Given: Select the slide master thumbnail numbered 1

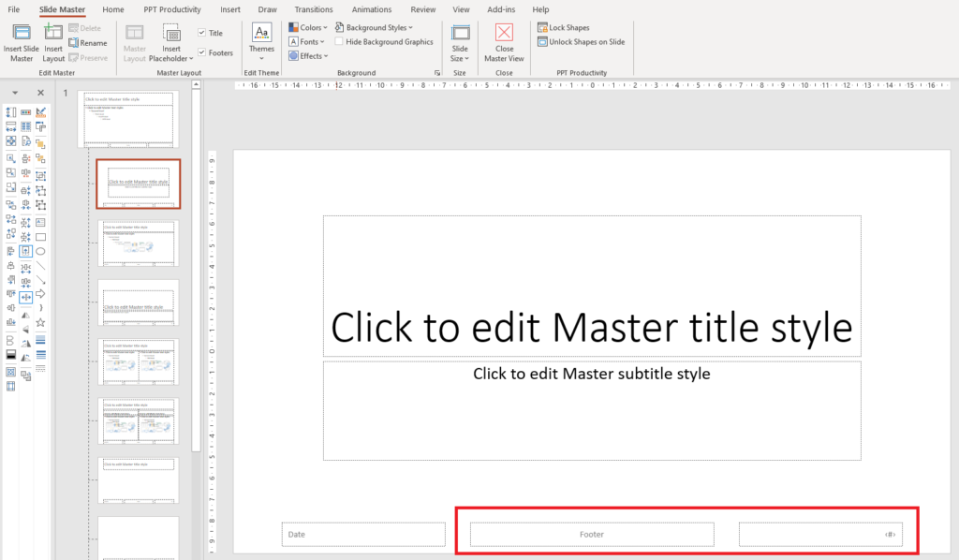Looking at the screenshot, I should click(x=127, y=119).
